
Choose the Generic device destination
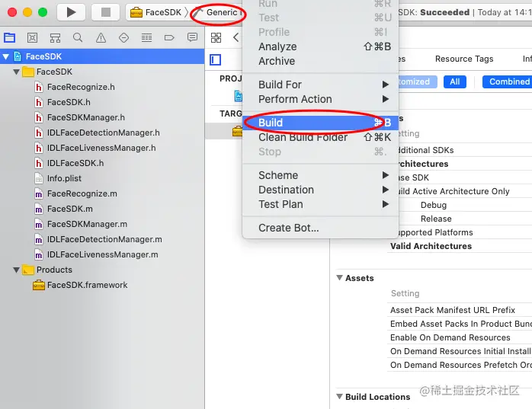tap(218, 12)
